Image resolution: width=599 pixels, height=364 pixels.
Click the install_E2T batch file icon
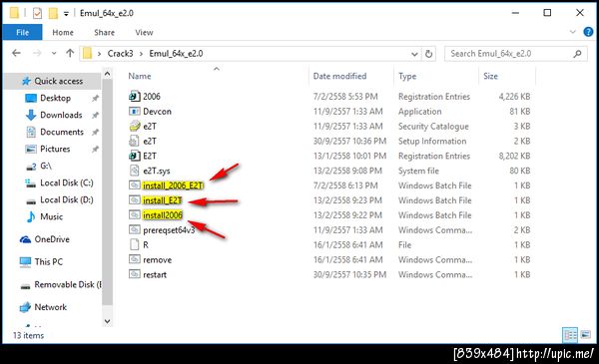134,199
